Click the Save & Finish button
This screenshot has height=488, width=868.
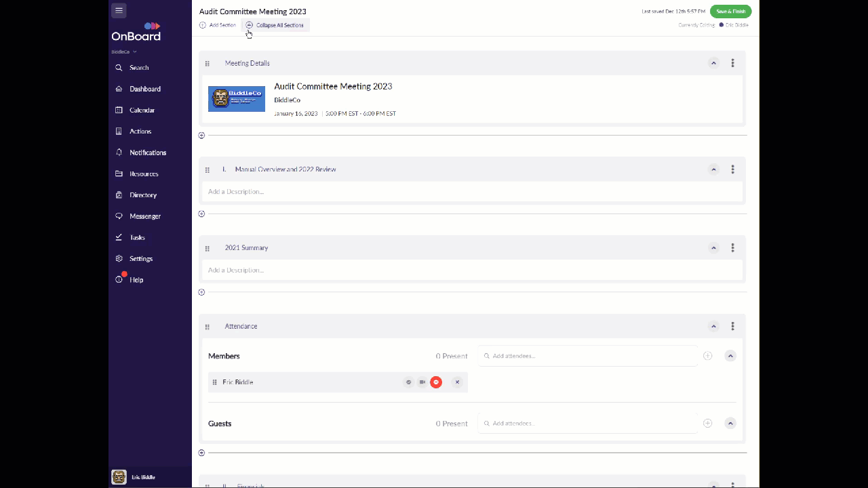730,11
